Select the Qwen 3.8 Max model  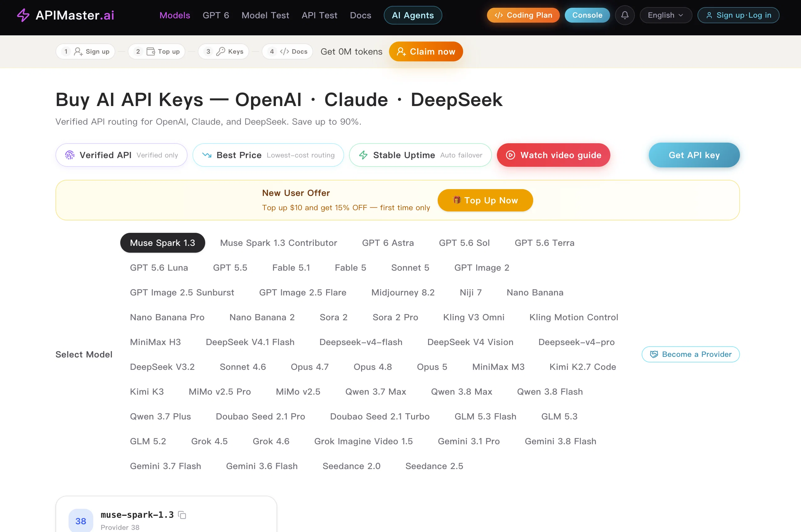click(x=461, y=392)
